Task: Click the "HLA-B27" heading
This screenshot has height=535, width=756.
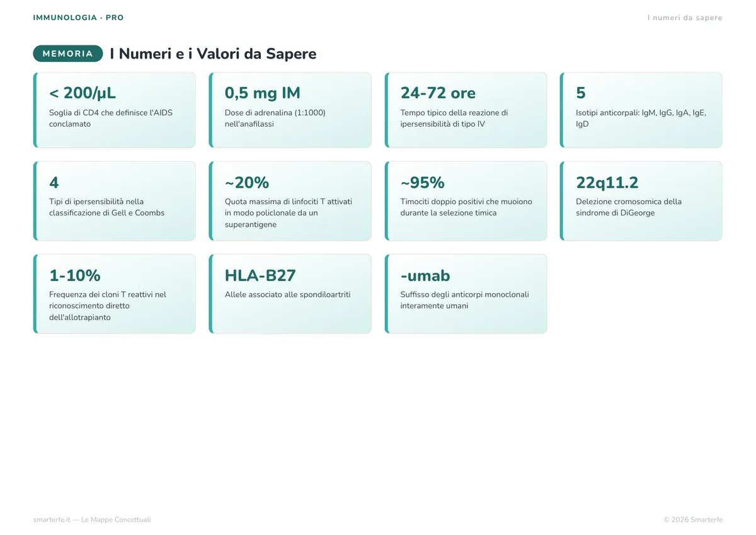Action: tap(260, 275)
